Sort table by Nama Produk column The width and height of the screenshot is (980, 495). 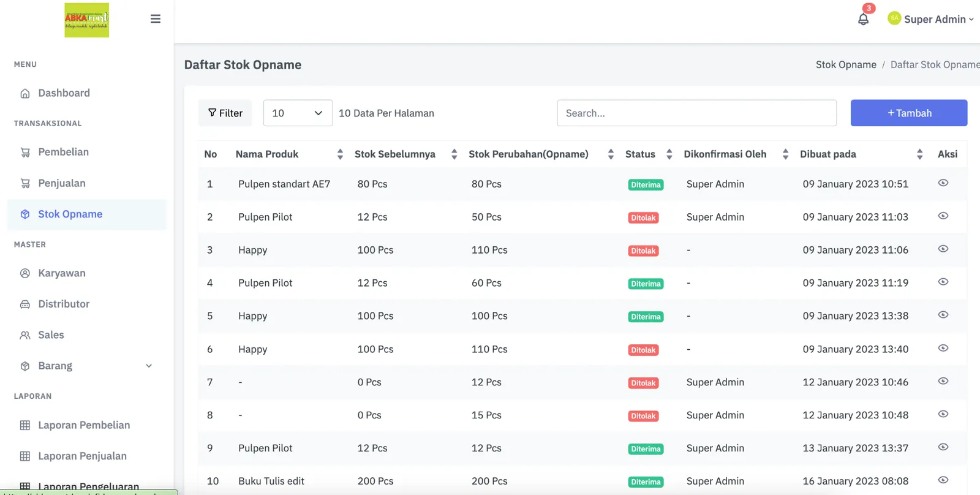pyautogui.click(x=340, y=154)
